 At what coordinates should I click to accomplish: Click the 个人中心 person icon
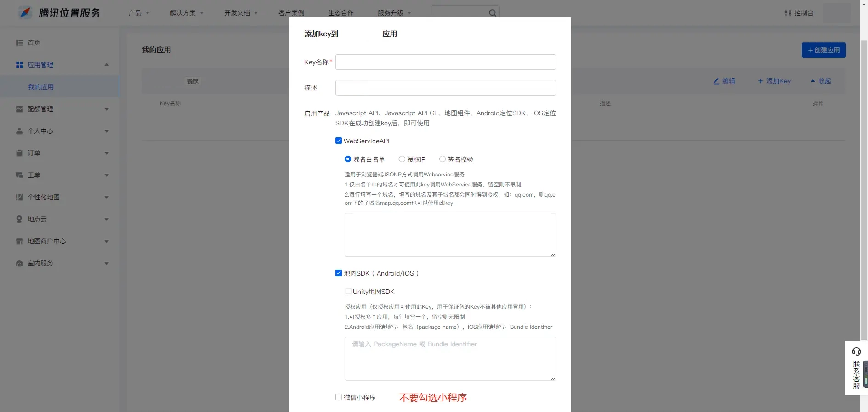coord(19,131)
